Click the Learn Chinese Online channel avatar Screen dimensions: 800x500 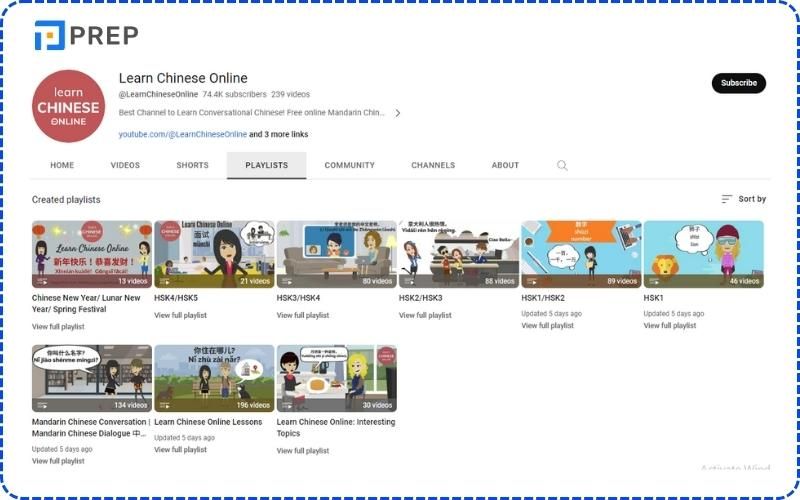68,106
